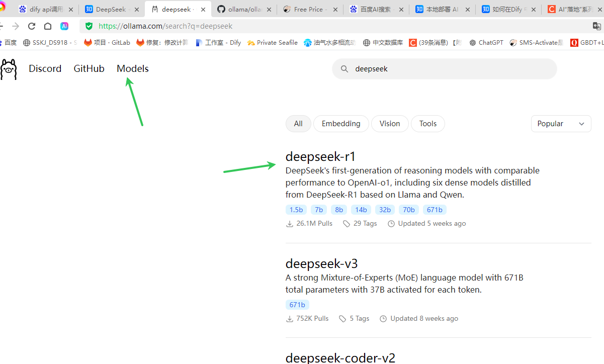Open the Discord link
The width and height of the screenshot is (604, 364).
tap(45, 69)
